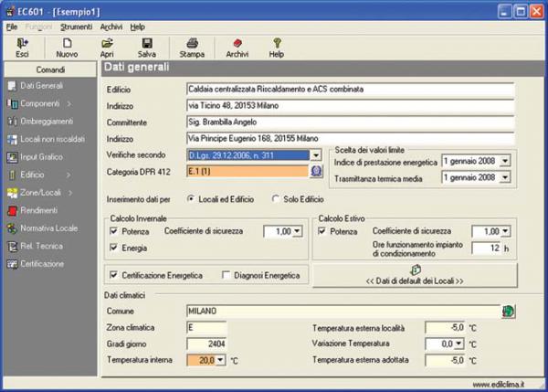This screenshot has width=548, height=392.
Task: Toggle the Energia checkbox
Action: pos(114,248)
